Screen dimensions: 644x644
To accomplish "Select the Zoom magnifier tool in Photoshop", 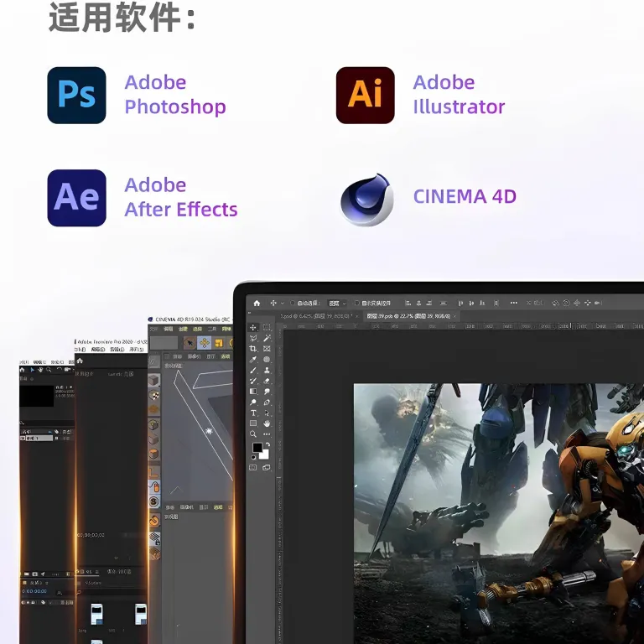I will [253, 434].
